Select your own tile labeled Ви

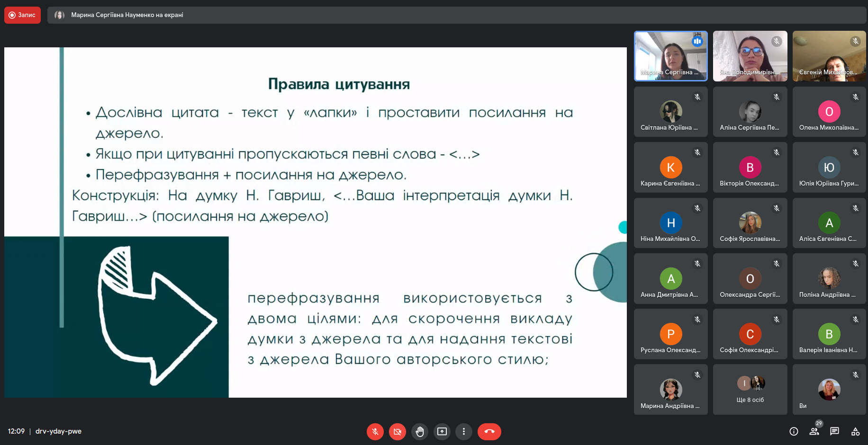[829, 389]
